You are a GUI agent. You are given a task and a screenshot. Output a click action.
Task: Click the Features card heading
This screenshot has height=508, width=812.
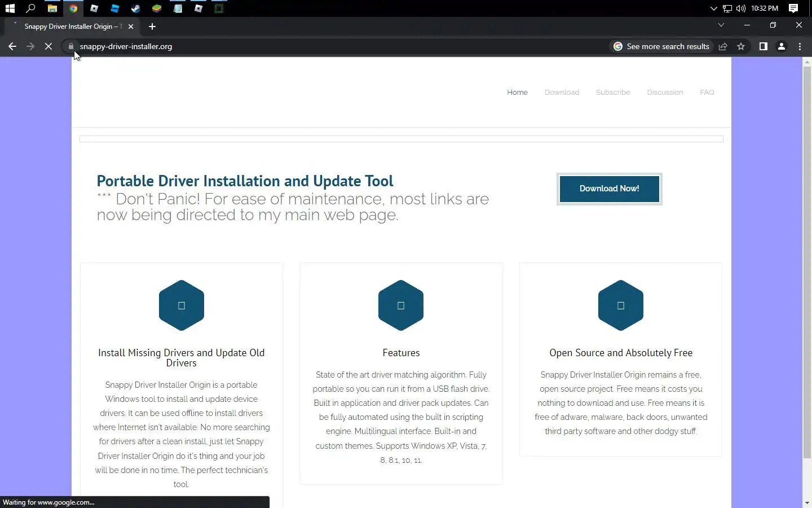[401, 353]
